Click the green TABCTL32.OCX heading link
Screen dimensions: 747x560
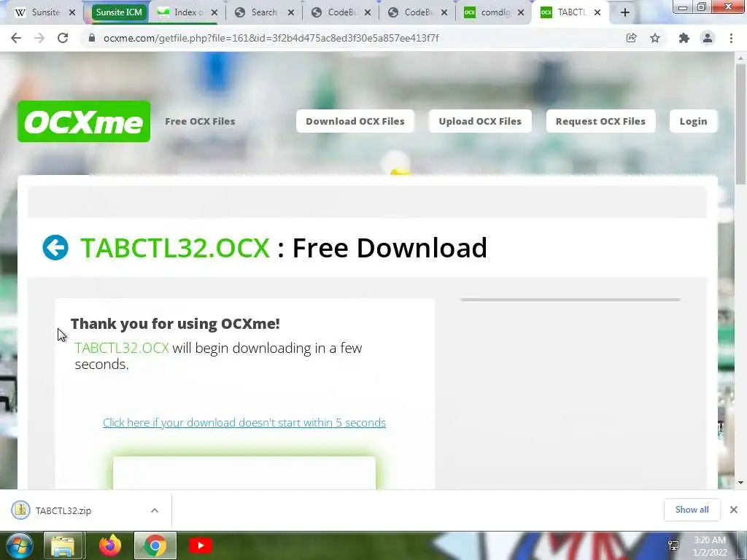(175, 248)
